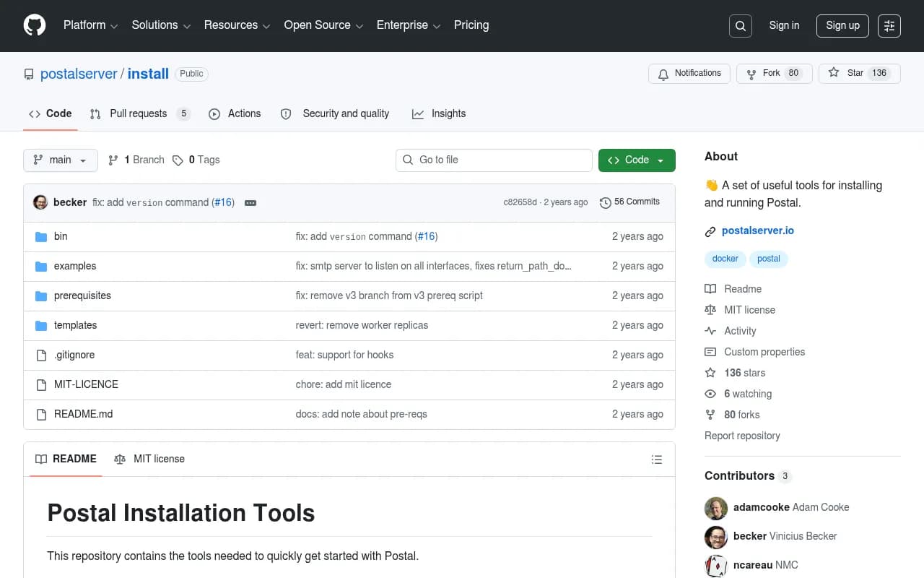Image resolution: width=924 pixels, height=578 pixels.
Task: Open the README.md file name
Action: pos(84,414)
